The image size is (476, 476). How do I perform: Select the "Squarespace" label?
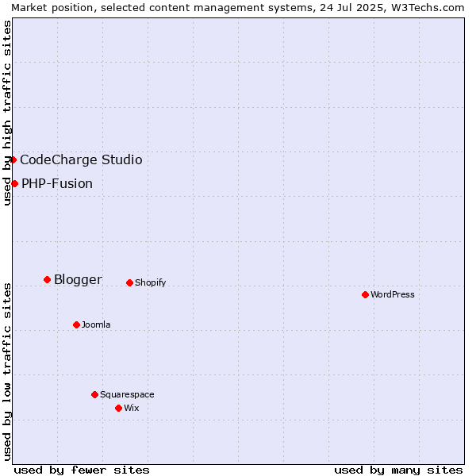[127, 394]
